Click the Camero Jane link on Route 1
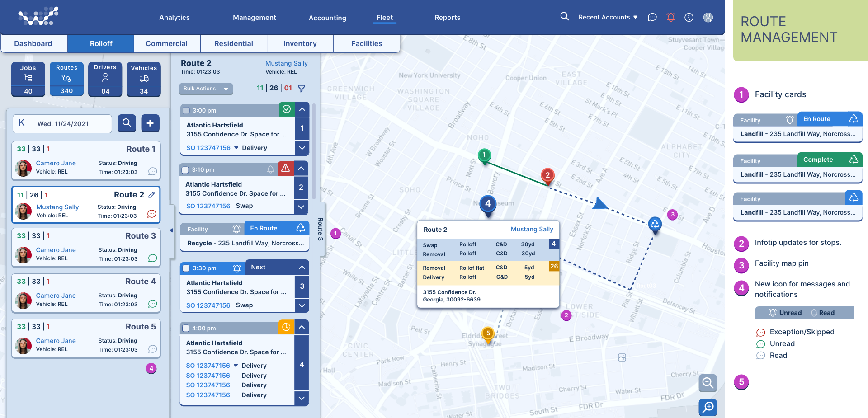This screenshot has height=418, width=868. click(x=56, y=163)
